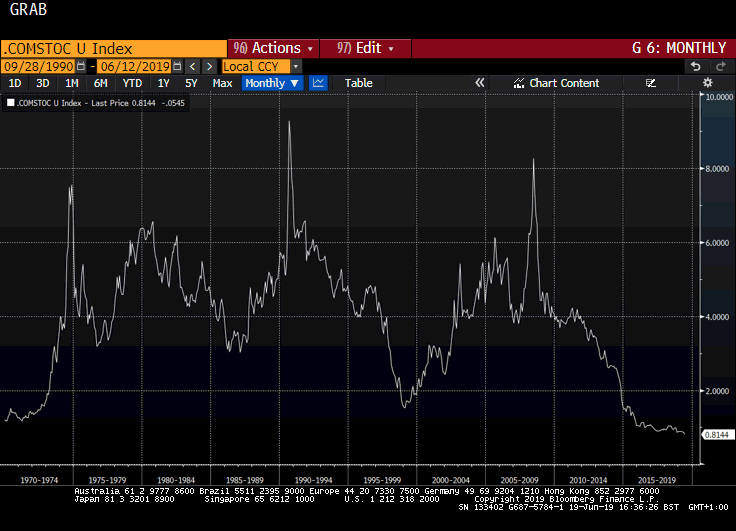Expand the Actions menu
The width and height of the screenshot is (736, 531).
coord(274,48)
